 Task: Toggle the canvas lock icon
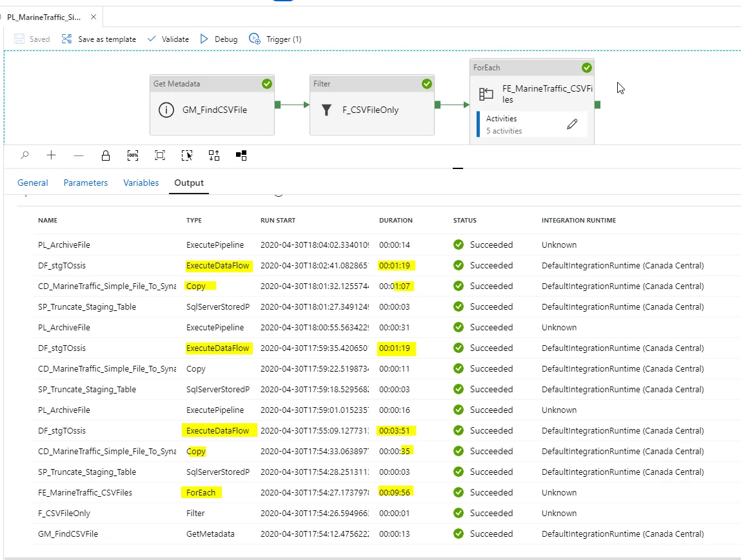106,155
